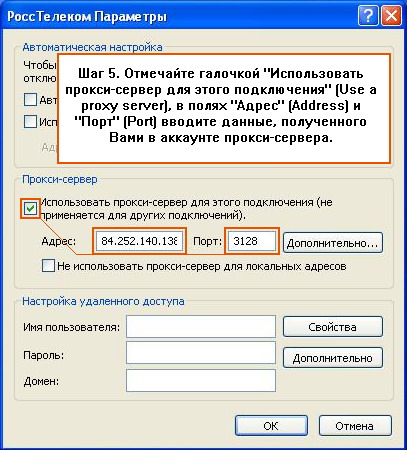Focus the "Домен" input field
This screenshot has height=450, width=407.
click(x=201, y=380)
